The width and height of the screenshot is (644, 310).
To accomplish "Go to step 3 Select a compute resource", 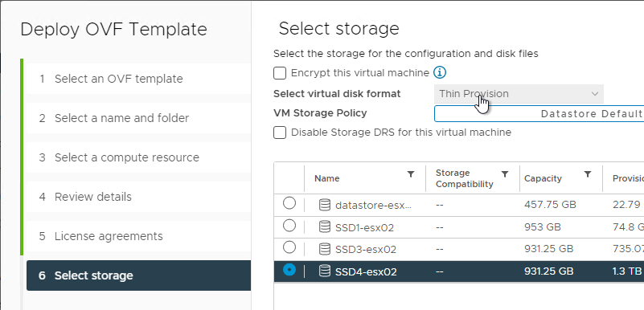I will coord(139,157).
